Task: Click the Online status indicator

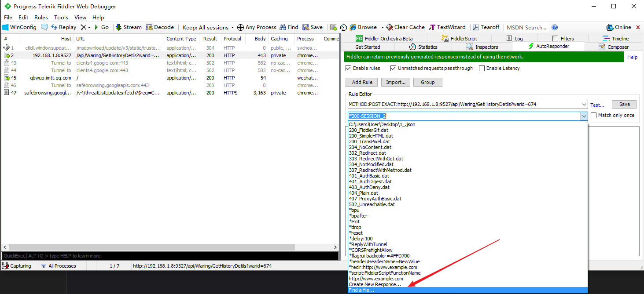Action: tap(619, 27)
